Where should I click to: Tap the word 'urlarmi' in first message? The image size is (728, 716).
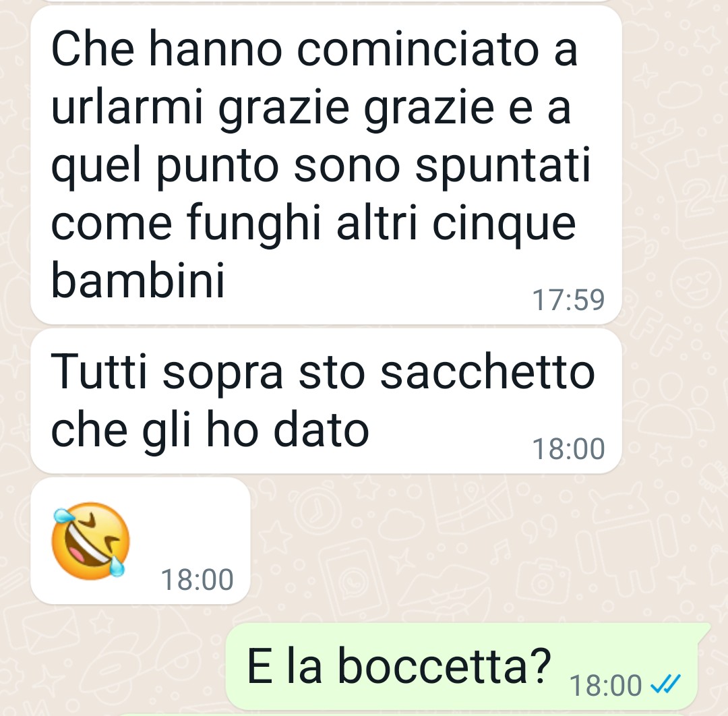127,108
